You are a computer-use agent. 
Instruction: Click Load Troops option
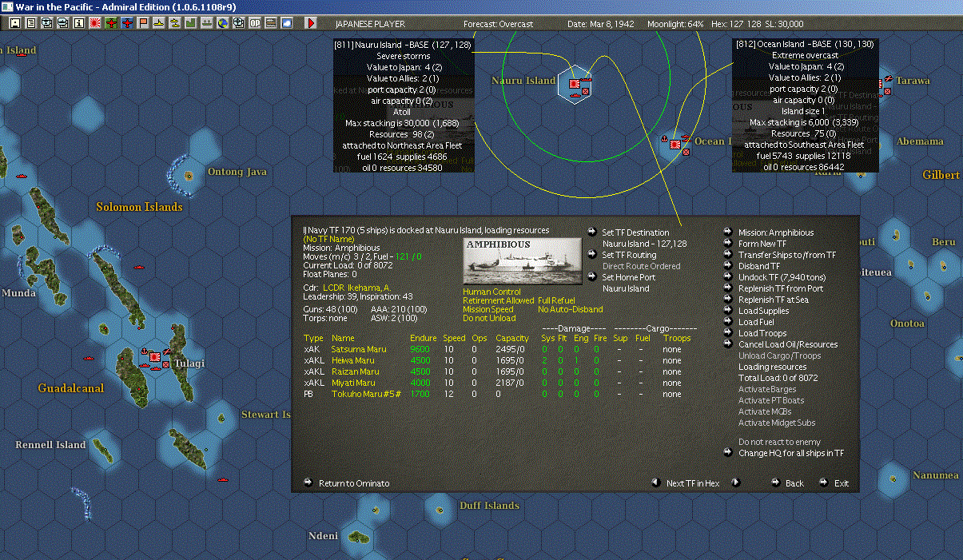pyautogui.click(x=762, y=333)
